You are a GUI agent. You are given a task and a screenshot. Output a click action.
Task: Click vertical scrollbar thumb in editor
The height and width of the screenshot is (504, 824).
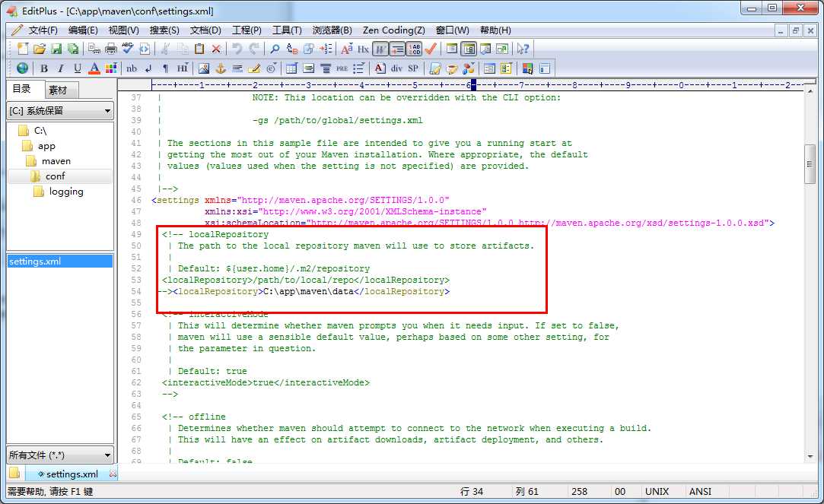[x=810, y=164]
